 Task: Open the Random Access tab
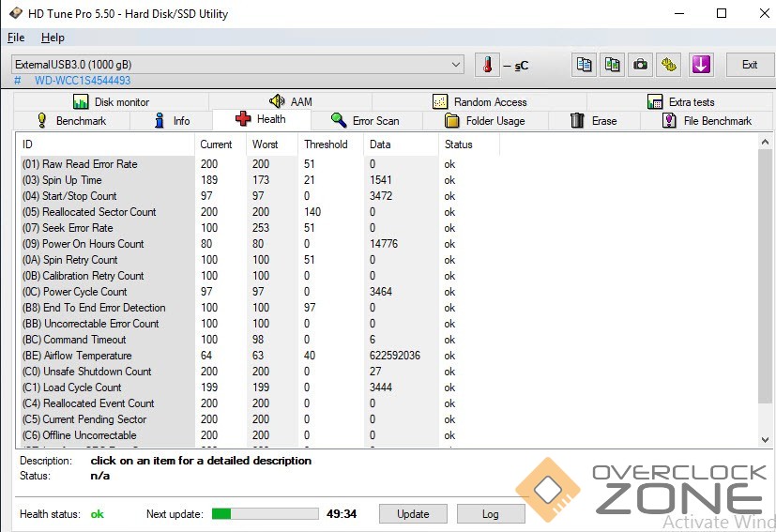479,102
